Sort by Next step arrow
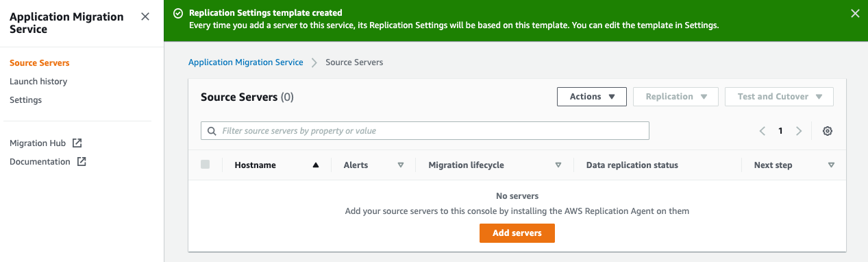 coord(831,165)
